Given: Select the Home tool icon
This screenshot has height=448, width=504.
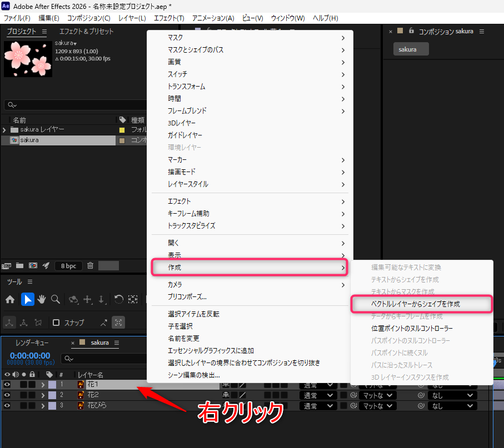Looking at the screenshot, I should pyautogui.click(x=10, y=300).
